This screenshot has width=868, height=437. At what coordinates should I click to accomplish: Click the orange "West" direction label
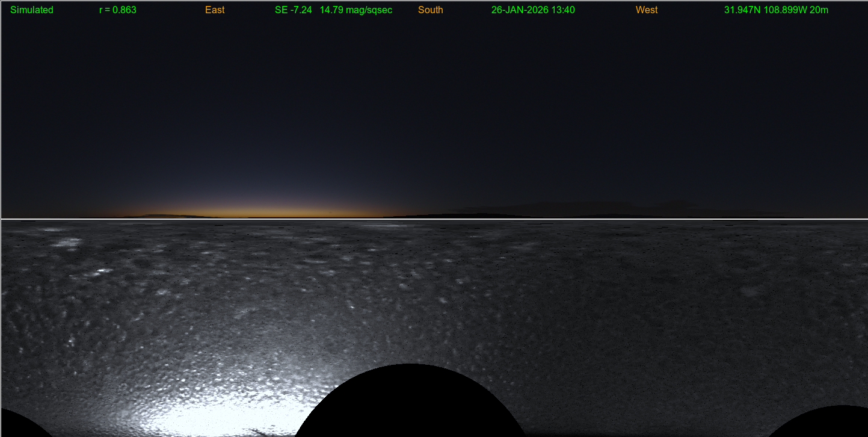click(x=647, y=10)
